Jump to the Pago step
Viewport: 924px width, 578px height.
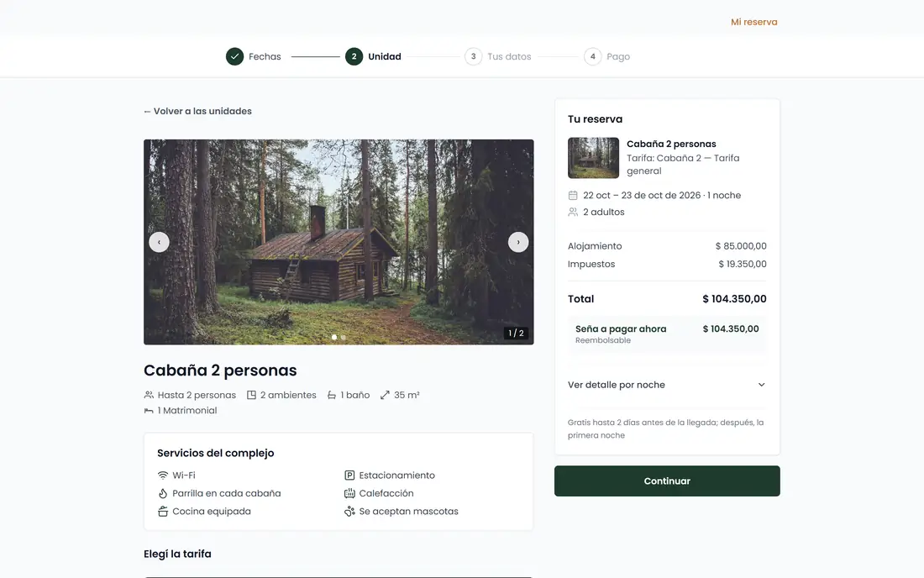618,56
